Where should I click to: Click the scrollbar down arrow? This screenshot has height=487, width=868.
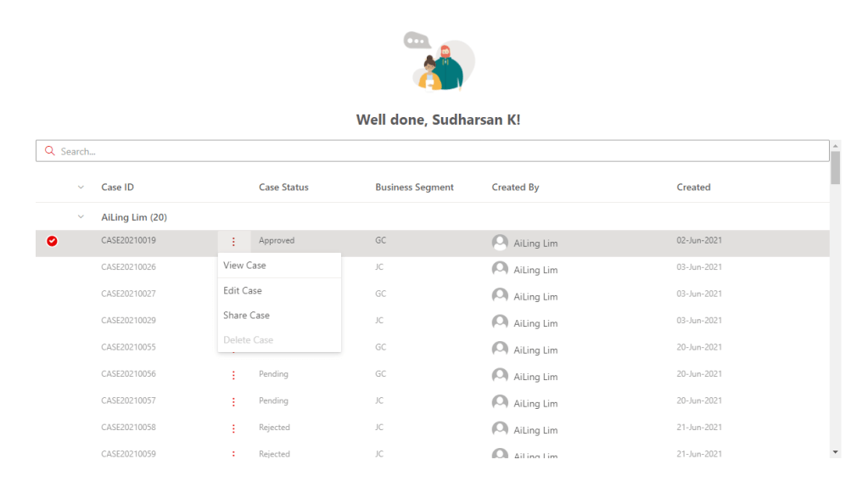coord(835,452)
